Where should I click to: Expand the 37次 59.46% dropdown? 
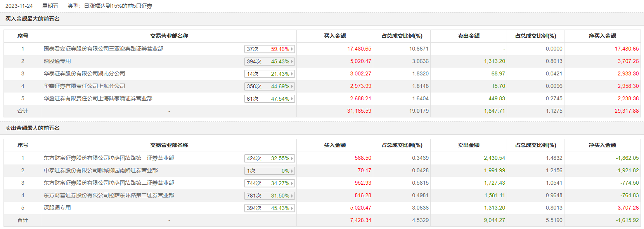(269, 49)
